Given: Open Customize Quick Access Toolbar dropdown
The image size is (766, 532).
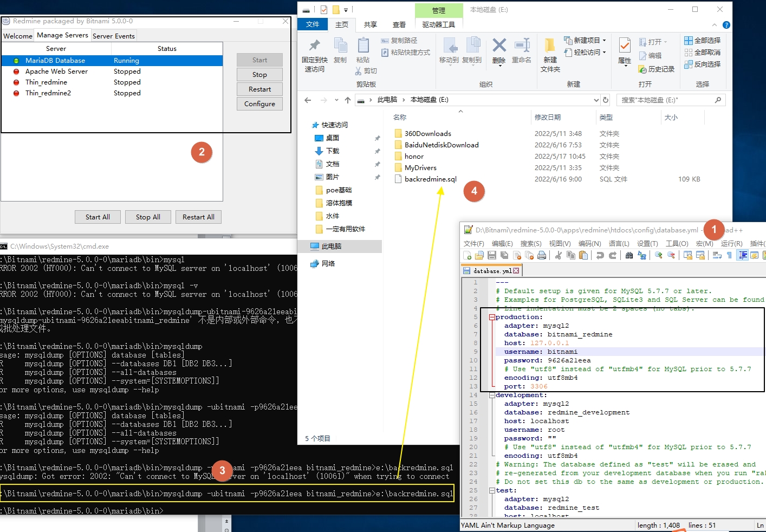Looking at the screenshot, I should click(346, 10).
